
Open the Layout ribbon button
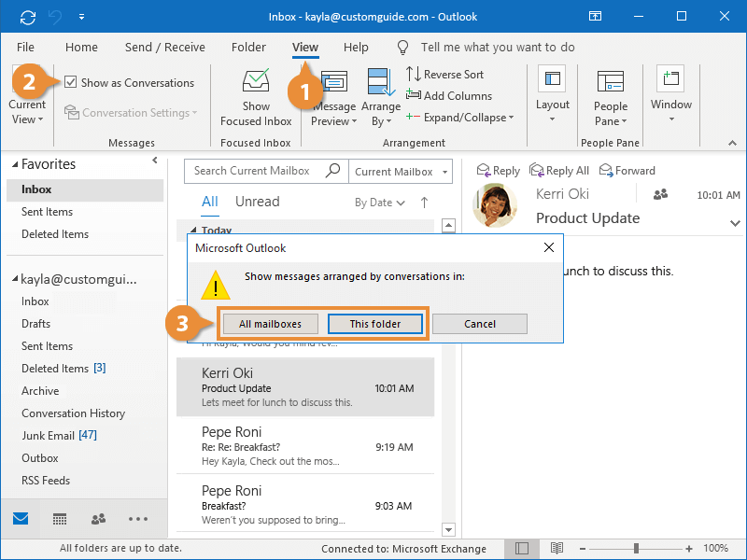[552, 94]
